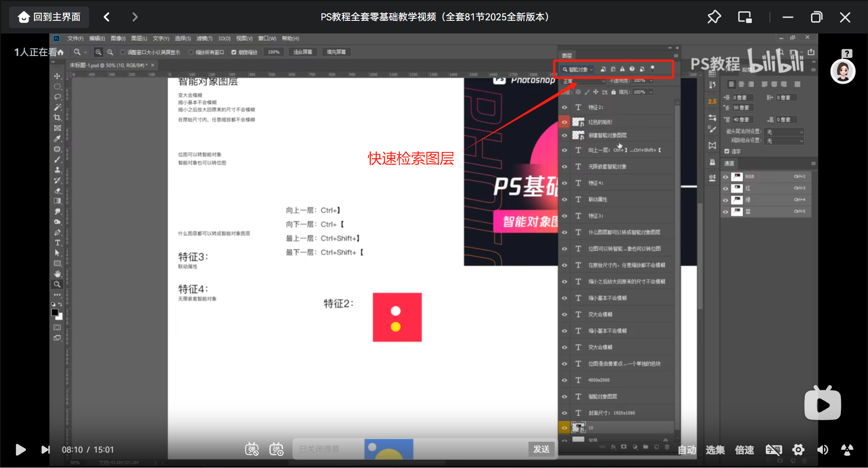Select the Horizontal Type tool
868x468 pixels.
pos(57,243)
